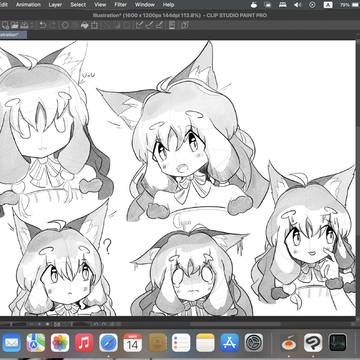
Task: Toggle Snap to Ruler
Action: pos(139,25)
